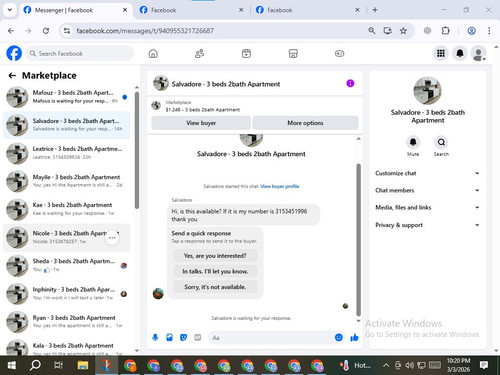Screen dimensions: 500x375
Task: Expand Chat members section
Action: pos(427,190)
